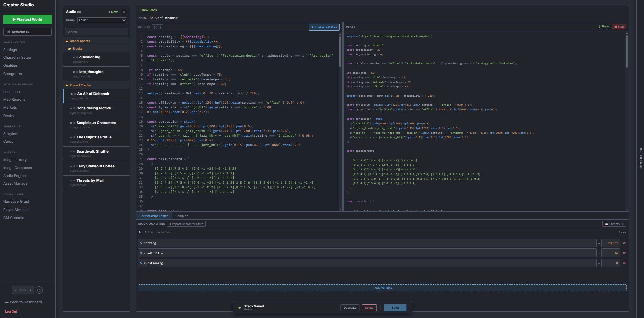Viewport: 644px width, 318px height.
Task: Click the round theme icon near zoom control
Action: pos(39,290)
